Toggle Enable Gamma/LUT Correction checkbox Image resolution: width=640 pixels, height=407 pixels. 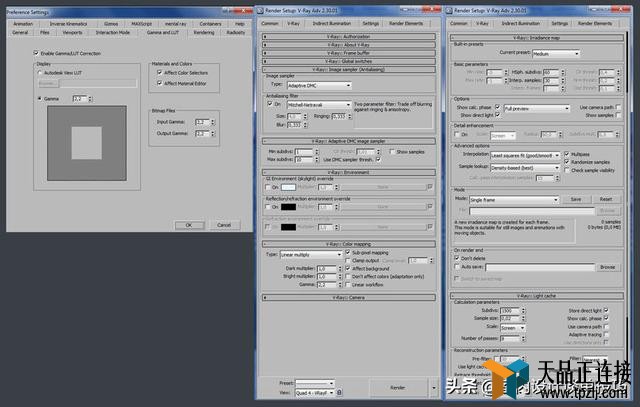click(x=36, y=53)
